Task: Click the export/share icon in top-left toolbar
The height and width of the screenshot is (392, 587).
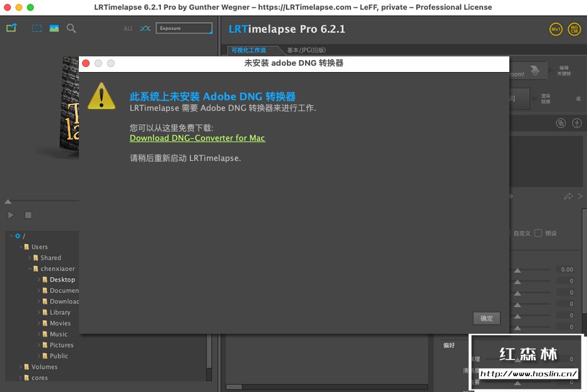Action: coord(12,28)
